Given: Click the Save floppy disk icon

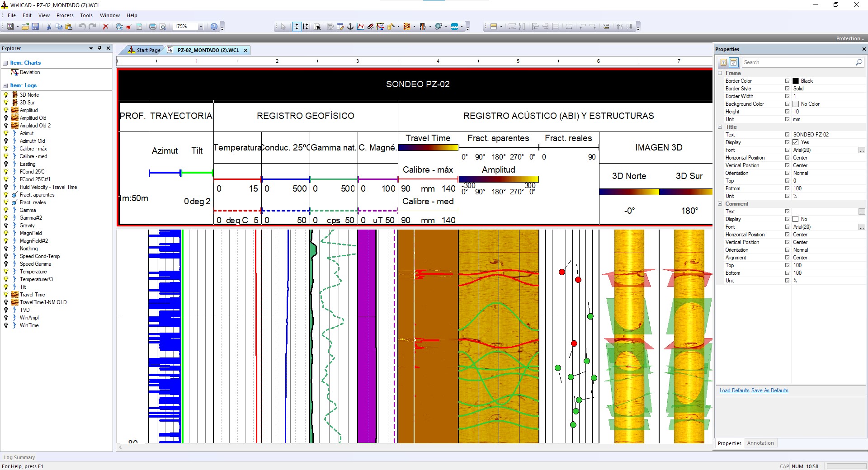Looking at the screenshot, I should point(35,27).
